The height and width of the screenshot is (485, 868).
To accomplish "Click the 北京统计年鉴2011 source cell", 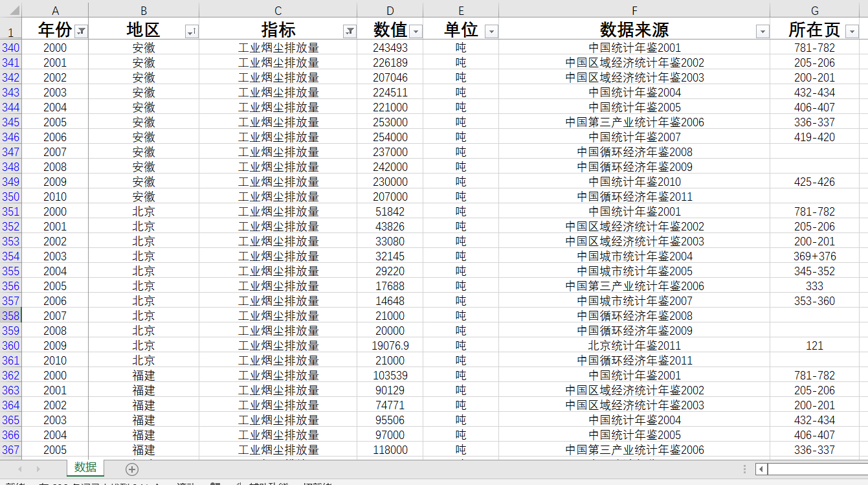I will [x=634, y=346].
